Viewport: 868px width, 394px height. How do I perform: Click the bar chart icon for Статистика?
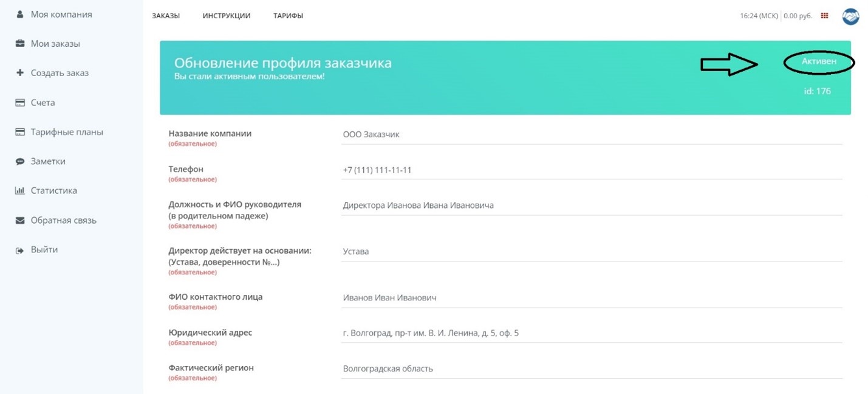19,191
